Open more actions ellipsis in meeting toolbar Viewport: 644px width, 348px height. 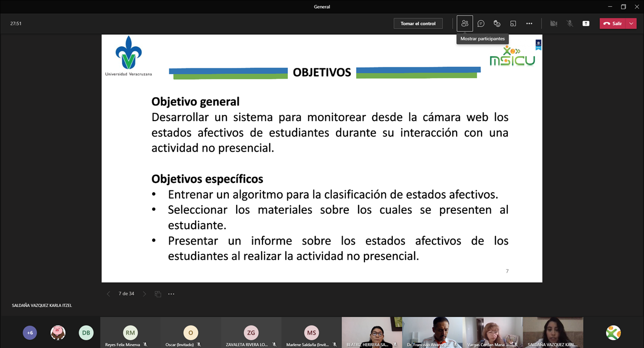click(x=529, y=23)
